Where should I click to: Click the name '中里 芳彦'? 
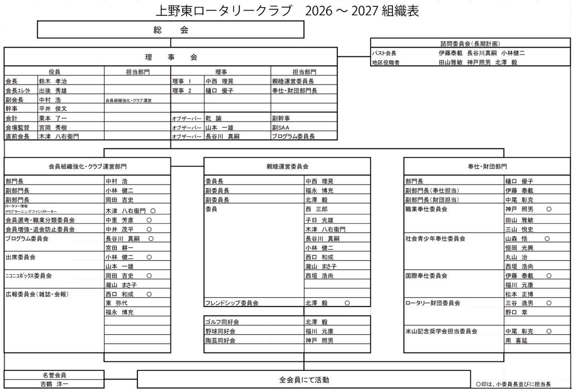tap(120, 220)
